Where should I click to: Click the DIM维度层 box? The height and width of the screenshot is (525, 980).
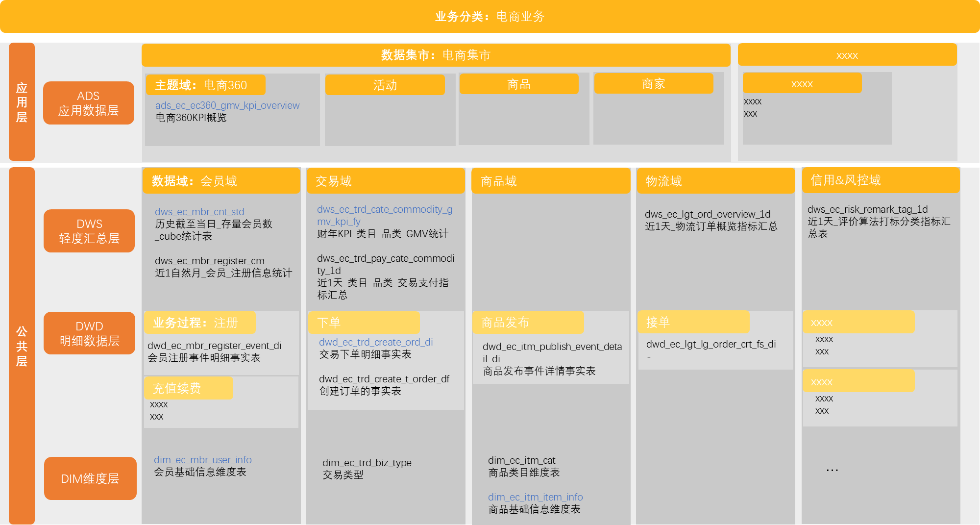pyautogui.click(x=90, y=478)
